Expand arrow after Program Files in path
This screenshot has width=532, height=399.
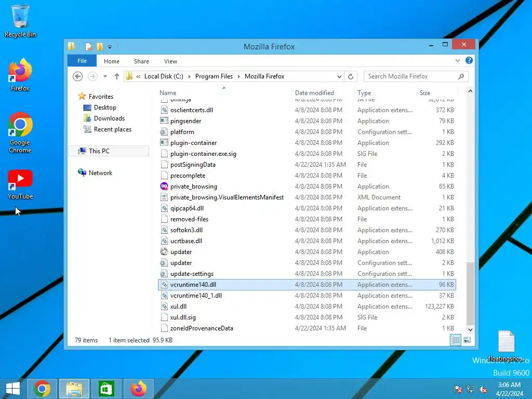(239, 77)
